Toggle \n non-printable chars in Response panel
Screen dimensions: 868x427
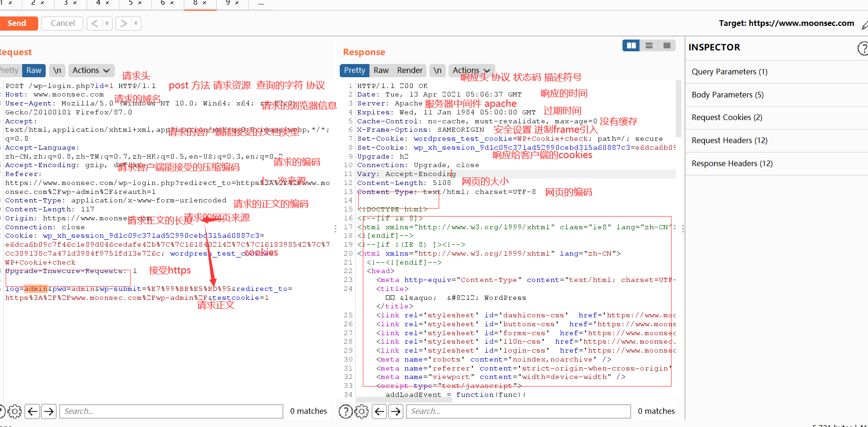click(437, 70)
